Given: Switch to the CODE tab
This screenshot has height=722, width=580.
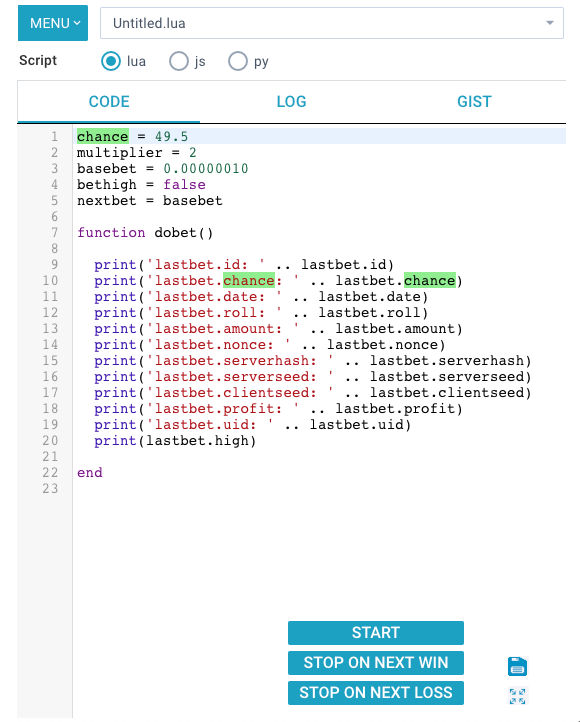Looking at the screenshot, I should click(109, 102).
